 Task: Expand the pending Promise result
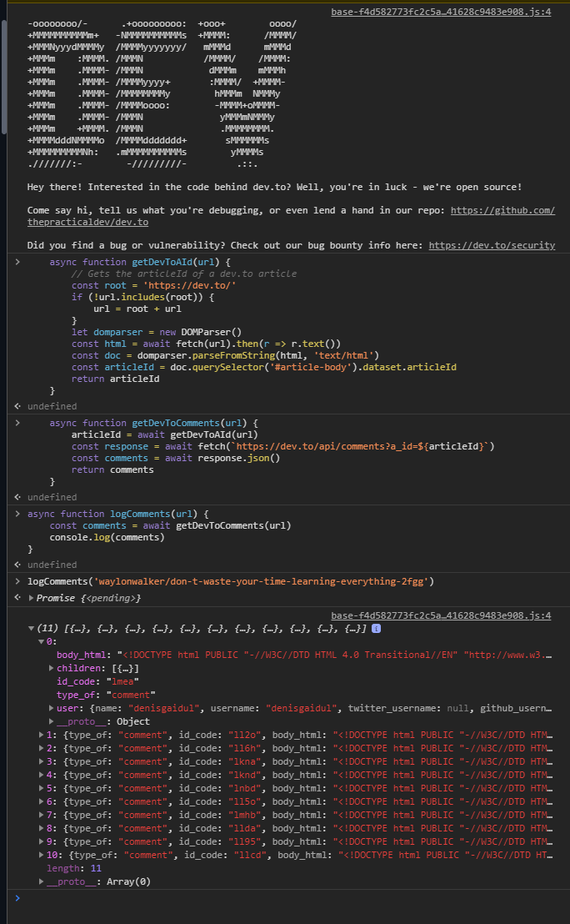[32, 598]
